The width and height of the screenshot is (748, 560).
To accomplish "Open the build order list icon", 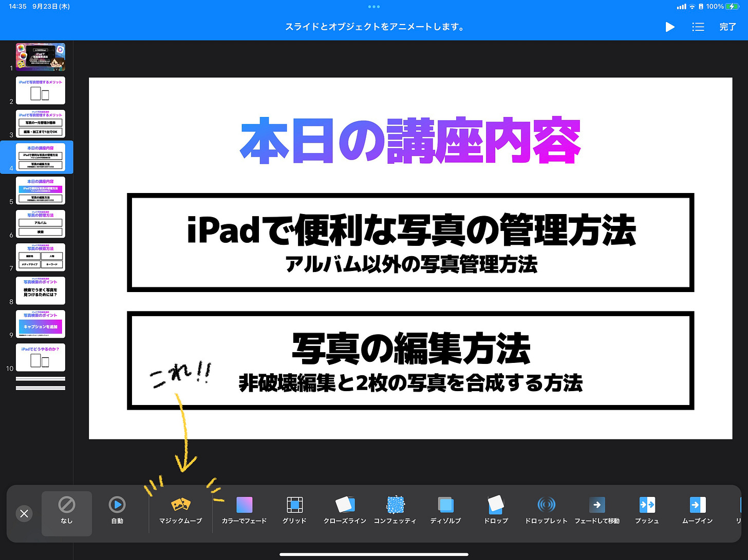I will [698, 27].
